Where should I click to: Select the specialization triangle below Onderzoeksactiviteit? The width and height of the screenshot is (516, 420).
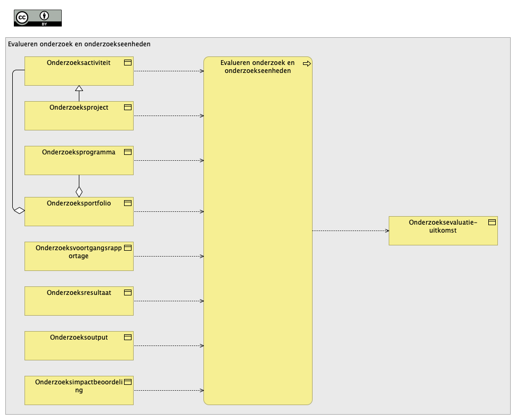click(79, 88)
